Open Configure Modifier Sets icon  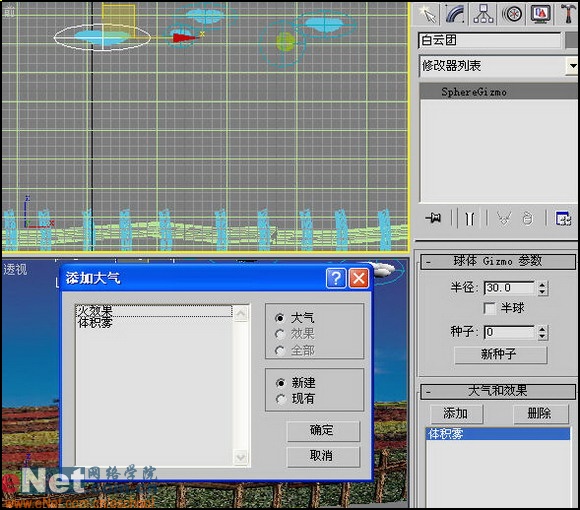[x=563, y=218]
